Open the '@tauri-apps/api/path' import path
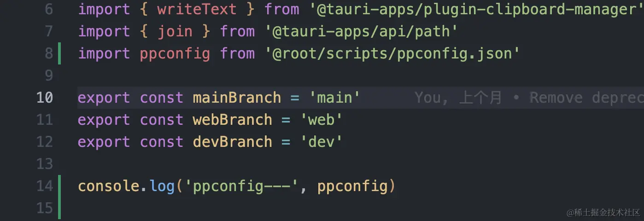644x221 pixels. 361,31
